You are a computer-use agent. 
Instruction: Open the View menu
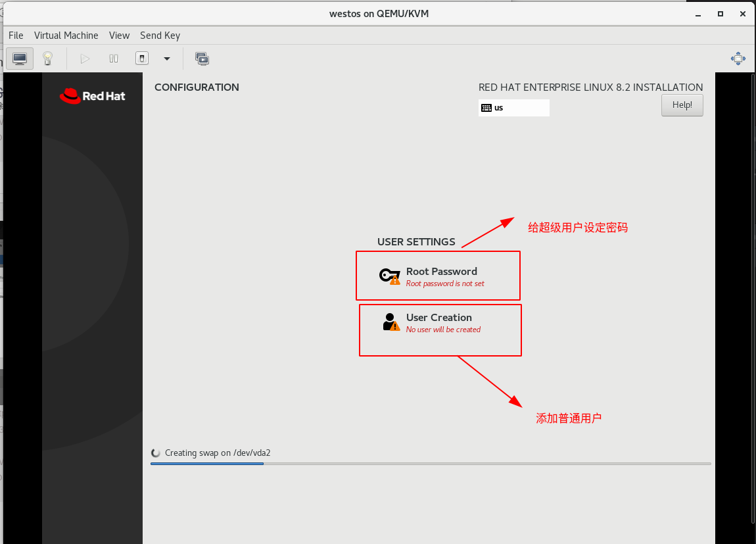(x=119, y=36)
